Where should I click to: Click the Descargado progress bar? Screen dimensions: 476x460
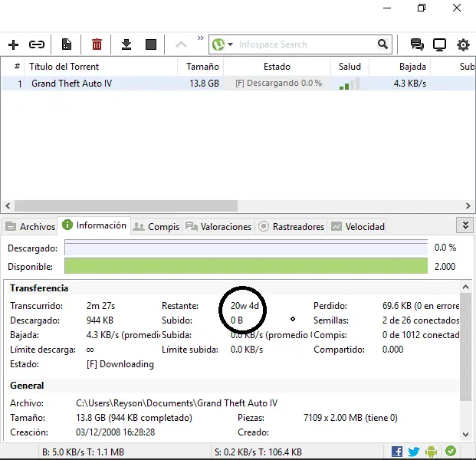click(x=246, y=248)
